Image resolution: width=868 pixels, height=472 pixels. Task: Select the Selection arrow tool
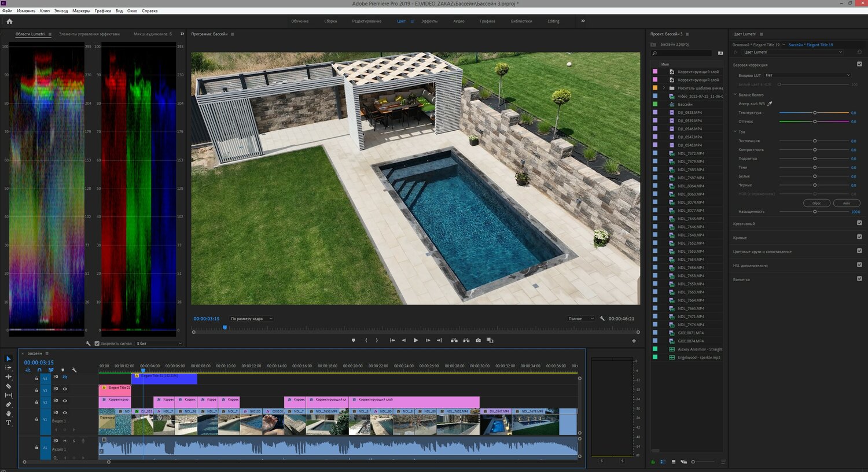pyautogui.click(x=8, y=359)
